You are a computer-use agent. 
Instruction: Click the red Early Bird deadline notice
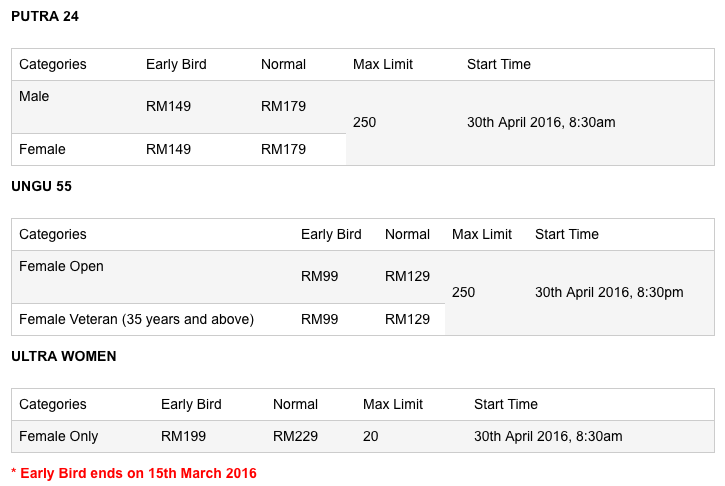[x=134, y=474]
